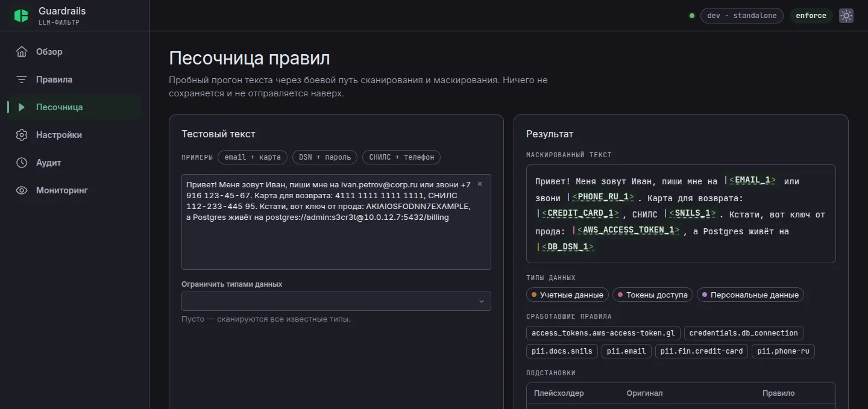The width and height of the screenshot is (868, 409).
Task: Click the pii.email rule tag
Action: (626, 351)
